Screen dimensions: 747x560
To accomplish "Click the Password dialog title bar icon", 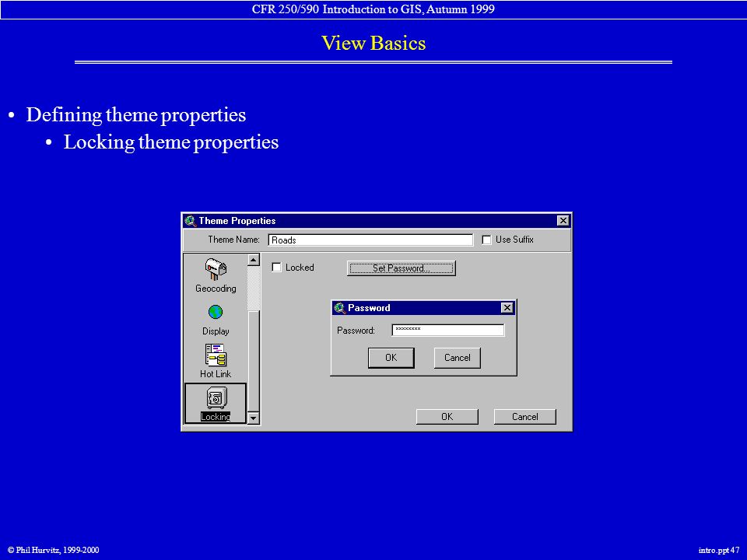I will (x=340, y=308).
